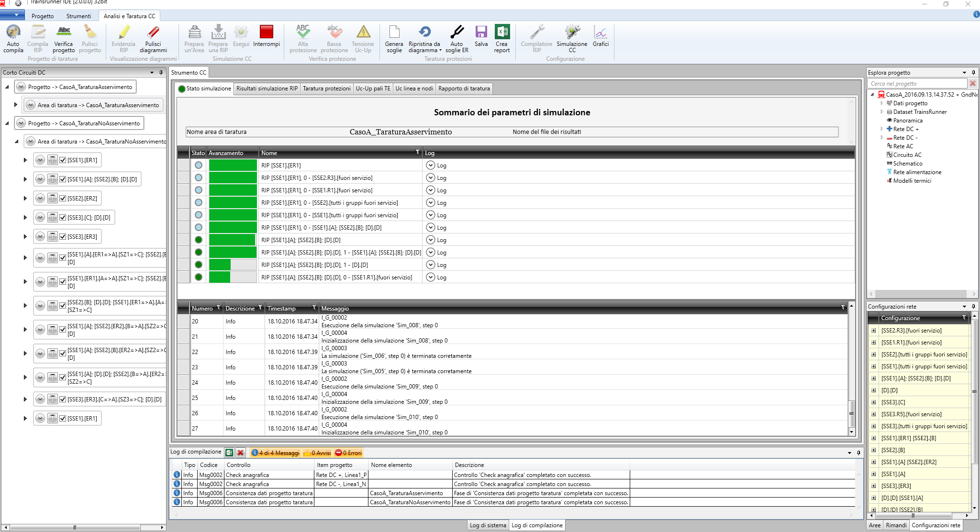Uncheck the [SSE1].[ER1] first tree checkbox
The width and height of the screenshot is (980, 532).
pyautogui.click(x=63, y=160)
